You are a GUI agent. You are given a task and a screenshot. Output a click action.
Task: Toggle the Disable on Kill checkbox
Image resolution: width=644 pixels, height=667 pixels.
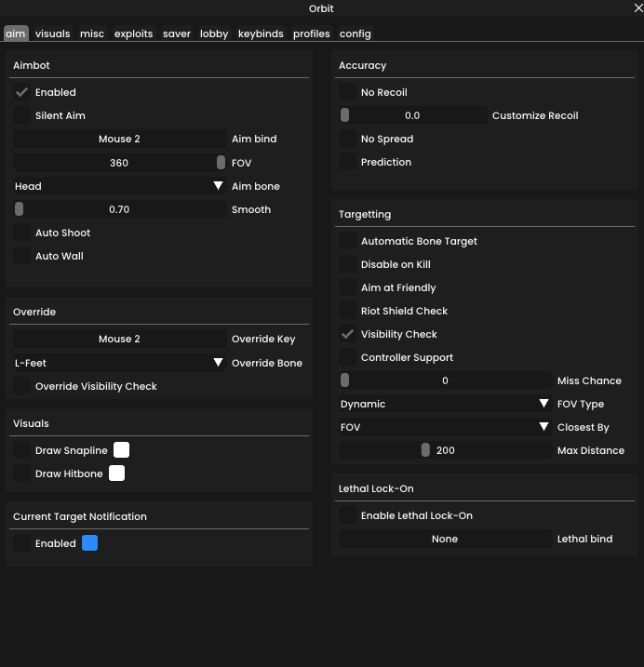click(x=348, y=264)
